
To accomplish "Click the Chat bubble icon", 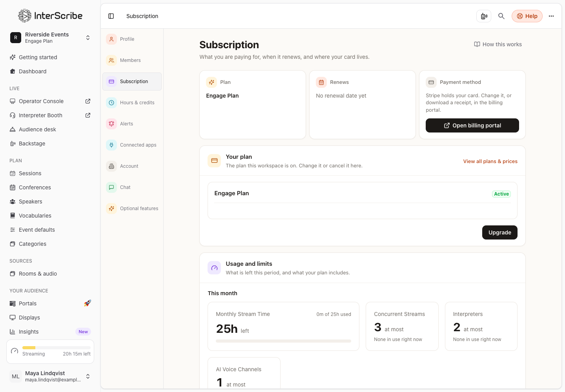I will [111, 187].
